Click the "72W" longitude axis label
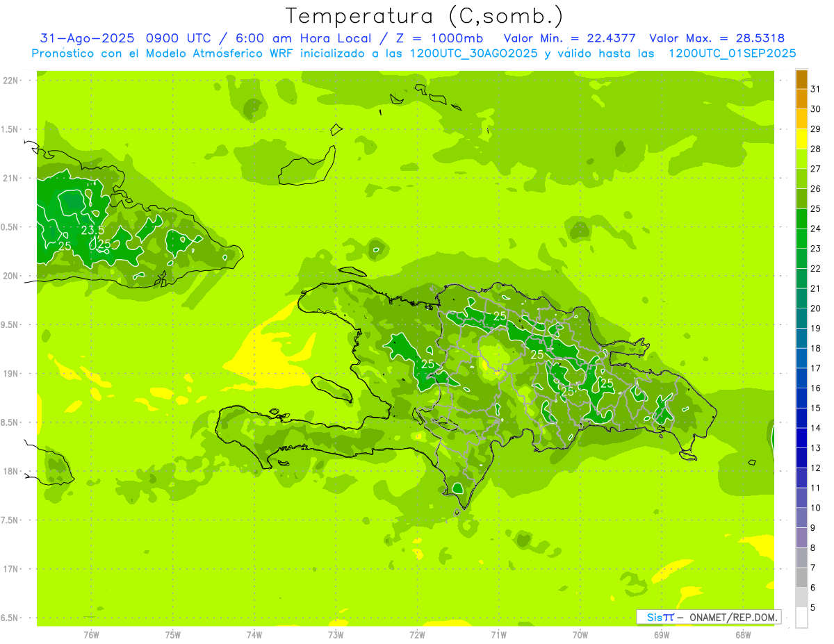The height and width of the screenshot is (644, 834). (417, 635)
